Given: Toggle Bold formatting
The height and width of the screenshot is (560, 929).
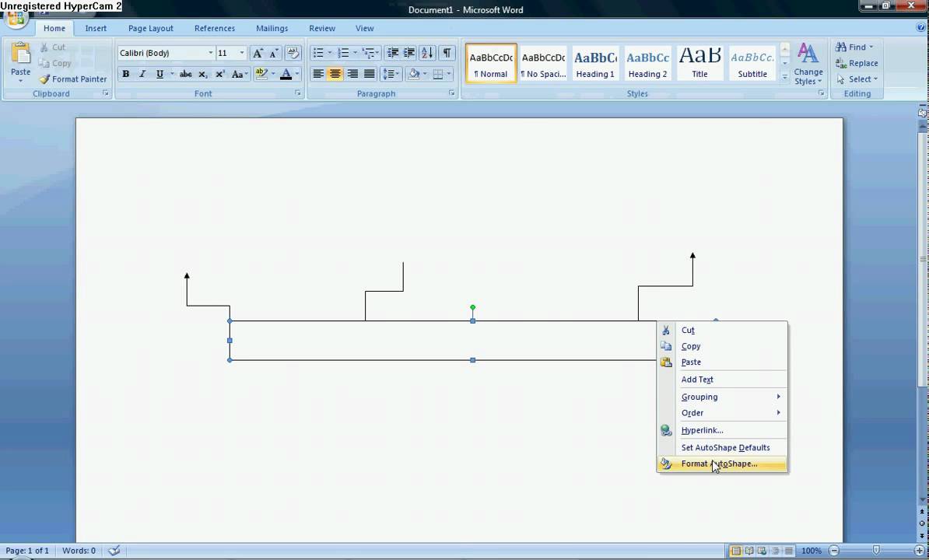Looking at the screenshot, I should coord(125,74).
